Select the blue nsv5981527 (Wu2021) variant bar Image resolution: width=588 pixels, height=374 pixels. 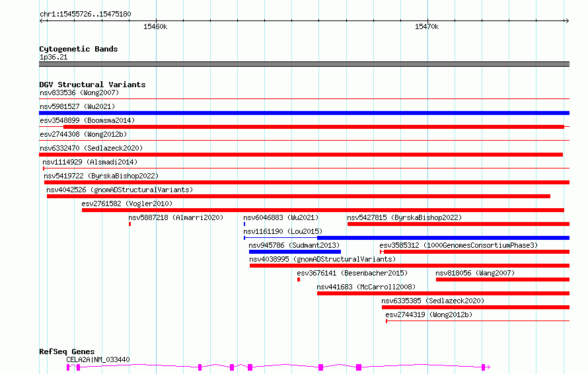point(304,113)
